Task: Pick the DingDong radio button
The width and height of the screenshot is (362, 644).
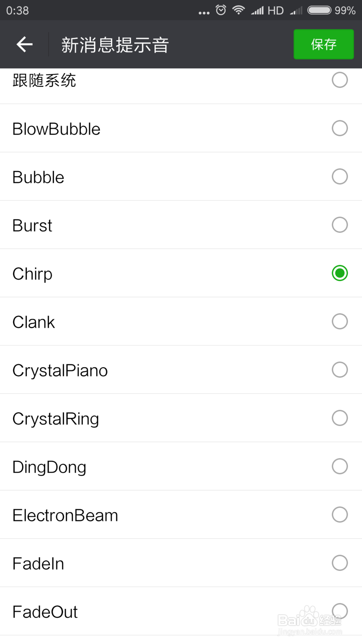Action: (340, 466)
